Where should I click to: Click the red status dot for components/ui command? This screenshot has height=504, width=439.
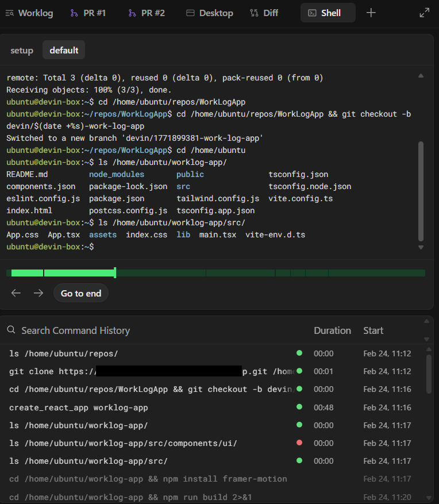pos(299,443)
